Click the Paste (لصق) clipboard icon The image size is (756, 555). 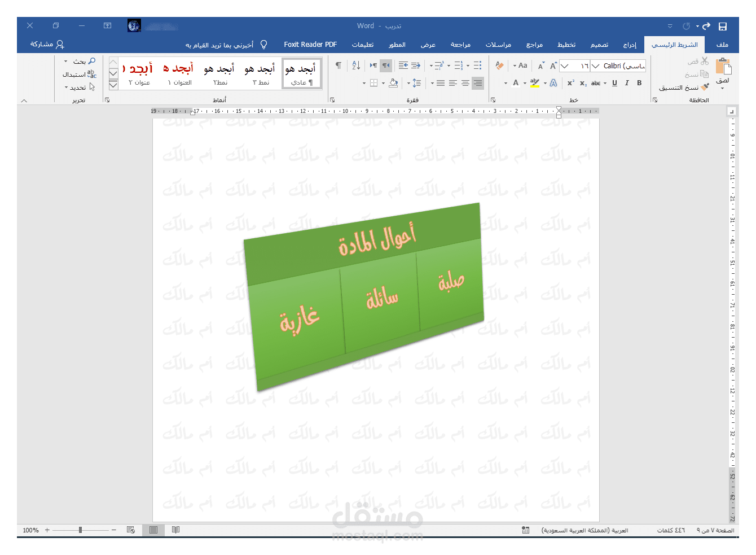coord(723,67)
